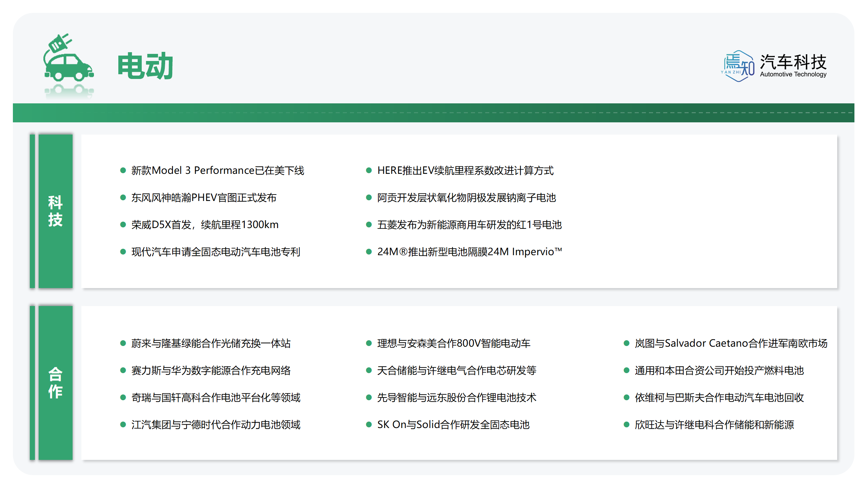This screenshot has height=488, width=868.
Task: Click 奇瑞与国轩高科合作电池平台化等领域
Action: pyautogui.click(x=216, y=398)
